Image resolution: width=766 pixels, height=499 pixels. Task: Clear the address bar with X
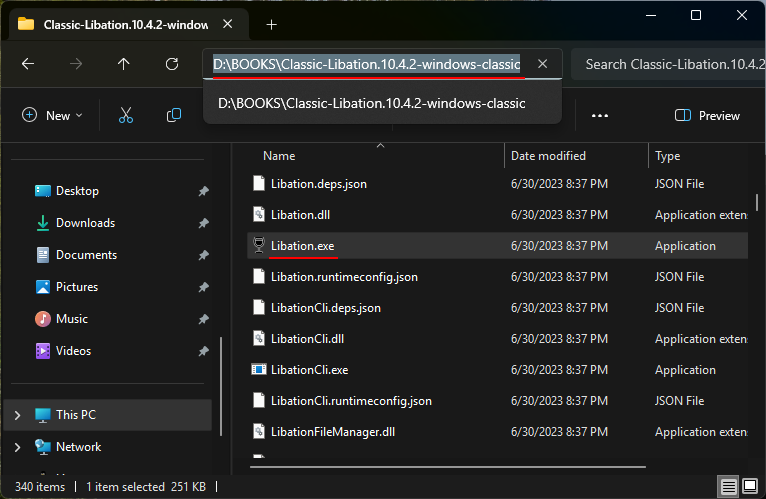(542, 64)
